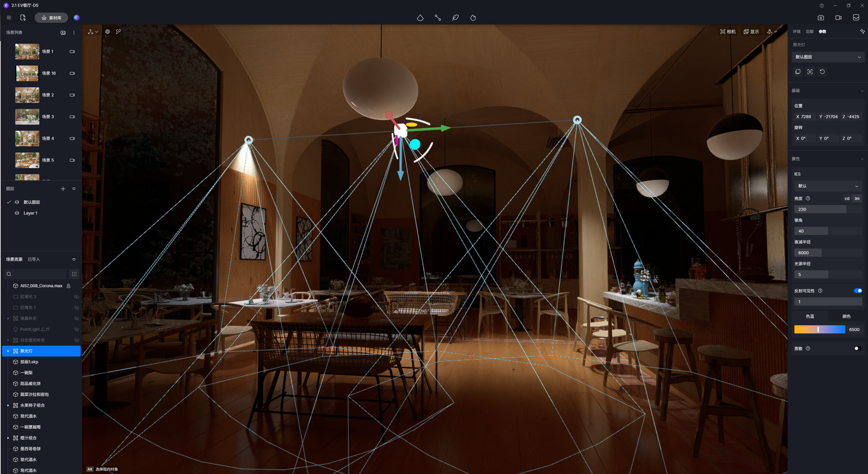Toggle the 反射可见性 switch off
Image resolution: width=868 pixels, height=474 pixels.
pos(858,291)
